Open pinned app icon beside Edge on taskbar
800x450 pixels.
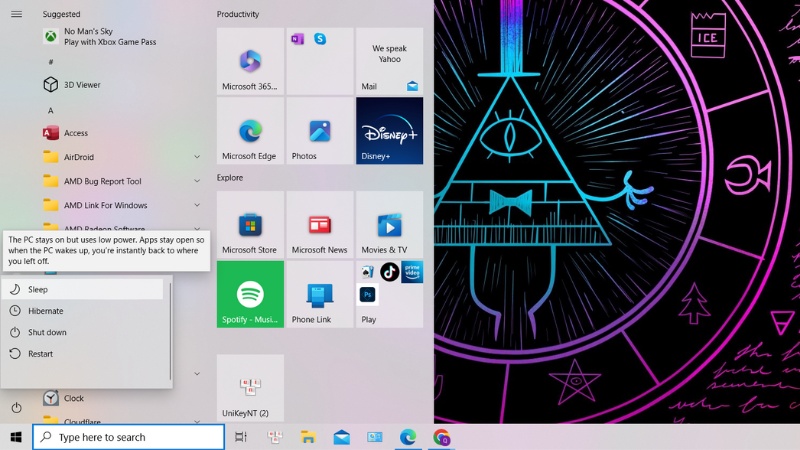tap(374, 437)
